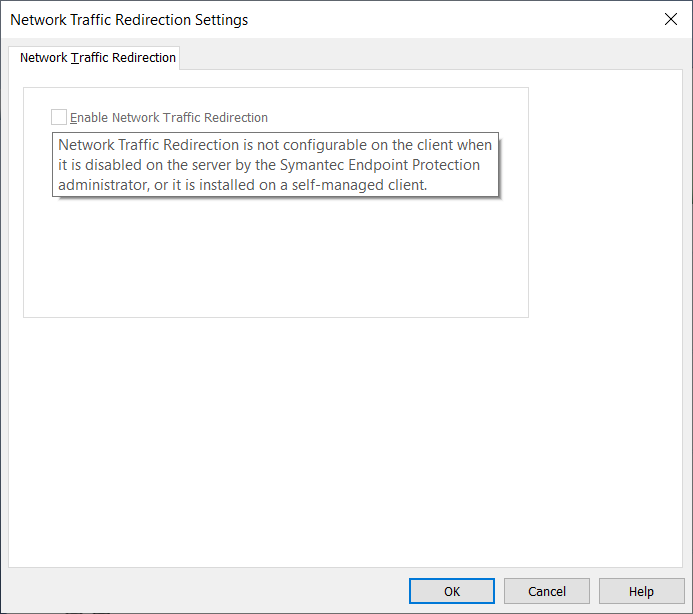Image resolution: width=693 pixels, height=614 pixels.
Task: Tick the Enable Network Traffic Redirection checkbox
Action: (59, 117)
